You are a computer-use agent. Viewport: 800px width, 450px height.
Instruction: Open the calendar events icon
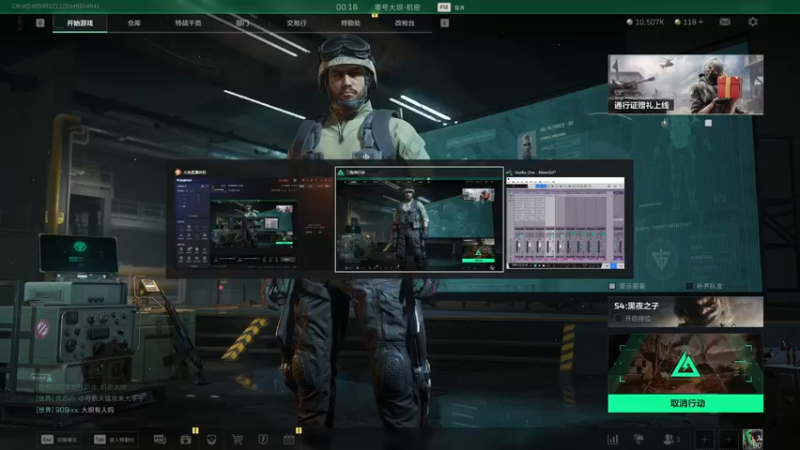(289, 439)
